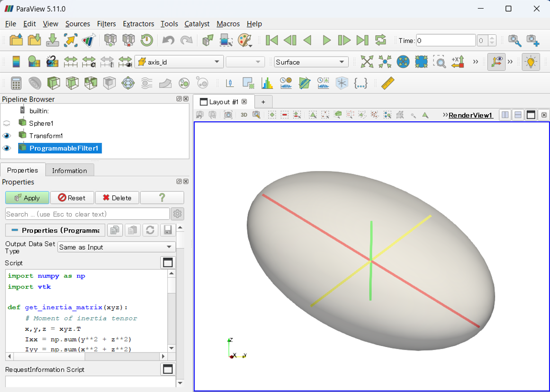Open the Surface representation dropdown
The width and height of the screenshot is (550, 392).
pyautogui.click(x=311, y=62)
